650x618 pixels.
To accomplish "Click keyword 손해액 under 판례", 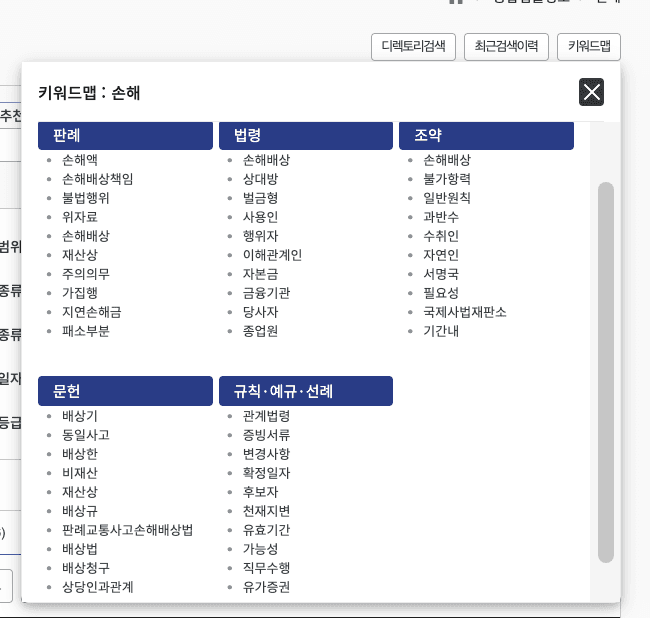I will [80, 160].
